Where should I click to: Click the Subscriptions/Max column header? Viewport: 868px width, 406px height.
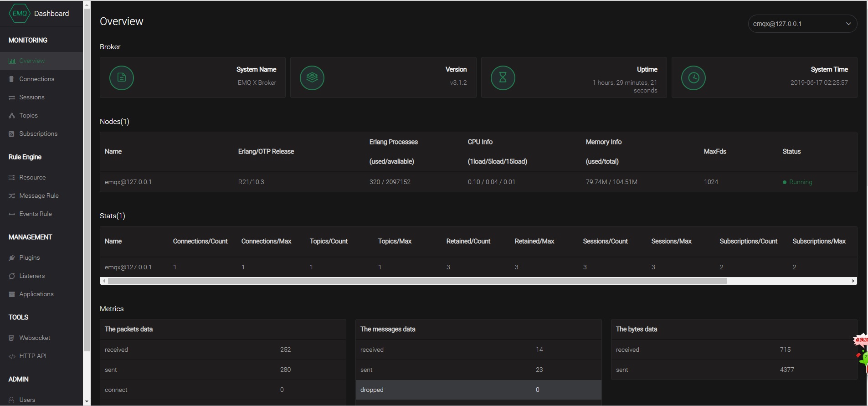(819, 241)
